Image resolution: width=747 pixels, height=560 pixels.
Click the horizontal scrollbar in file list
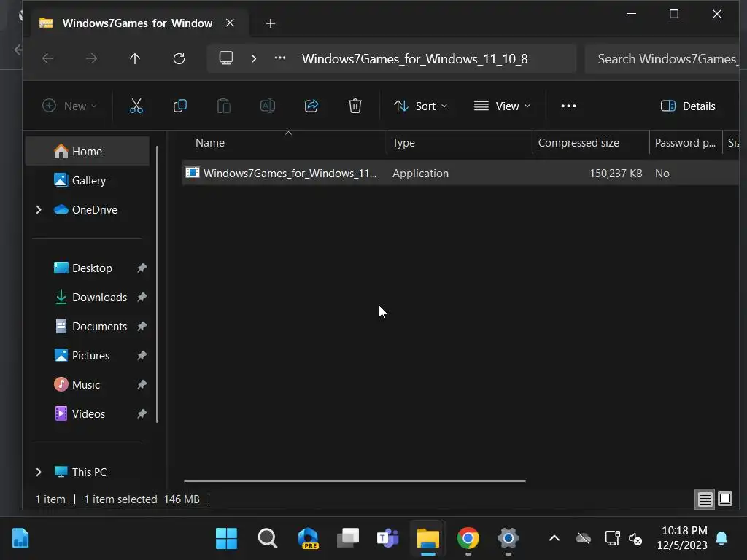pyautogui.click(x=355, y=481)
